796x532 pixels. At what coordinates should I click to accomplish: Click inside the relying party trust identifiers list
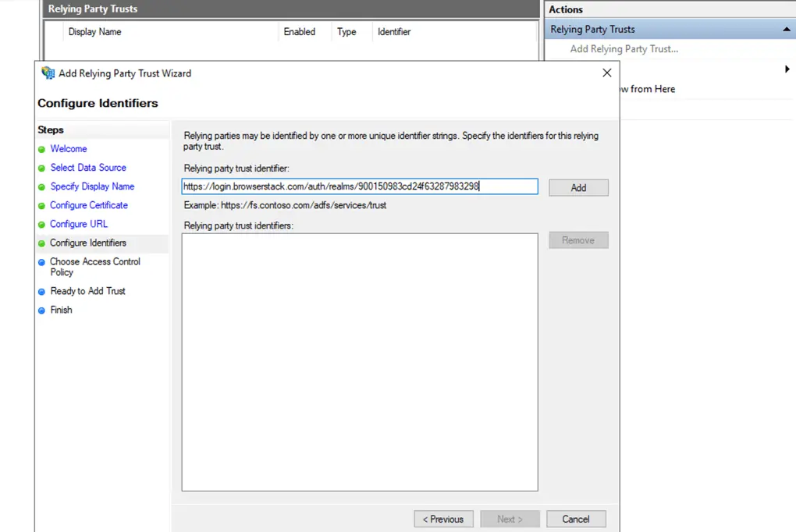359,361
